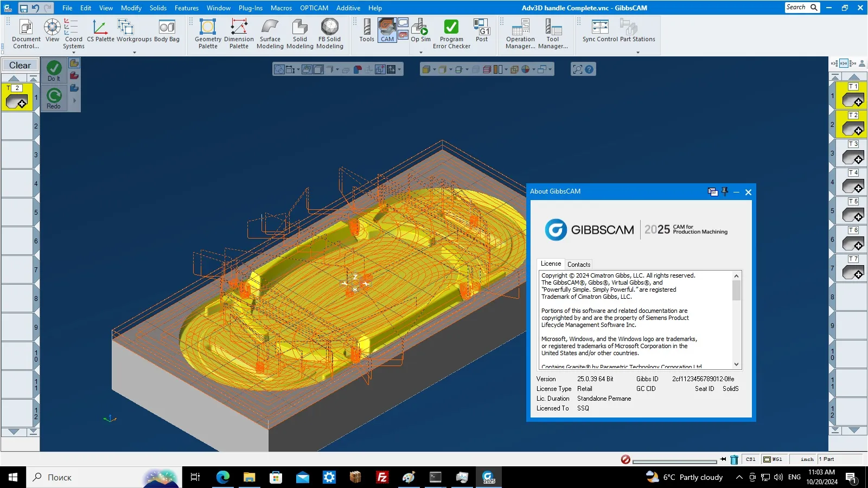Open the Dimension Palette
The height and width of the screenshot is (488, 868).
point(239,34)
